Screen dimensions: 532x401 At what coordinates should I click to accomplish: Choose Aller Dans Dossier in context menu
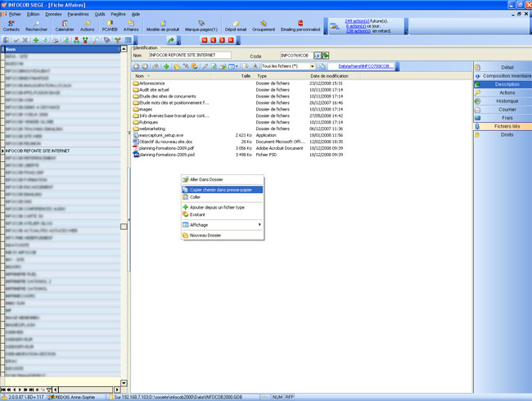point(223,179)
